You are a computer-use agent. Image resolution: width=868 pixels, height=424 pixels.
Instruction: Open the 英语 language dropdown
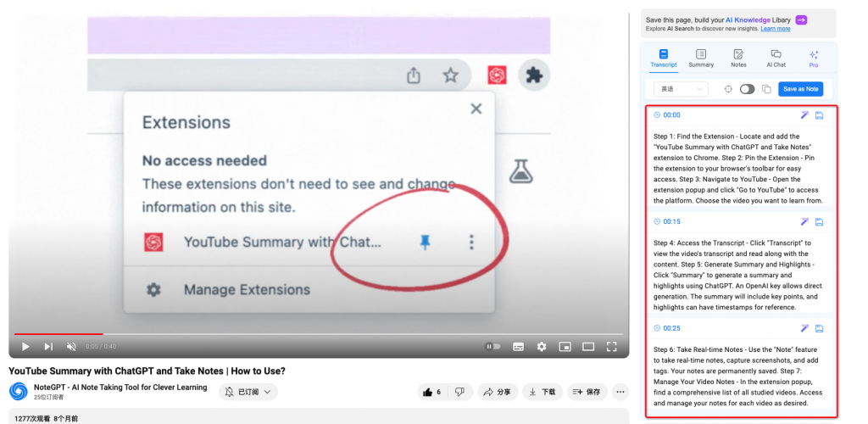pyautogui.click(x=681, y=89)
